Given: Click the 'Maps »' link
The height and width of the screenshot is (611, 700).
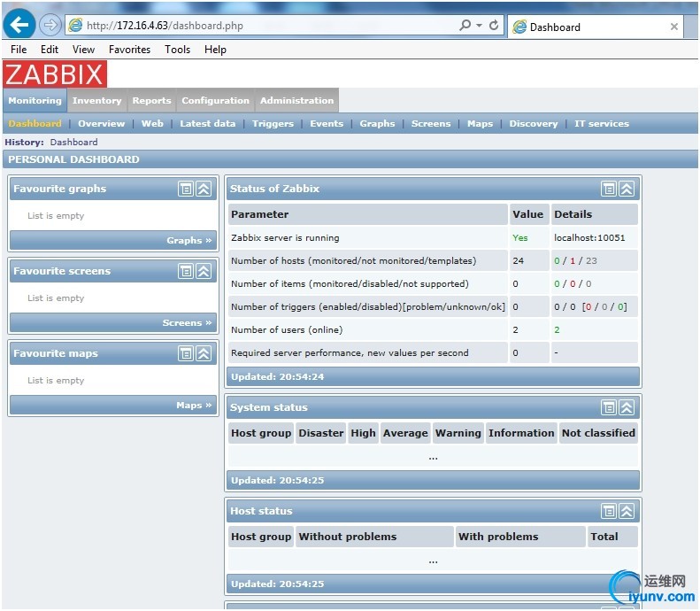Looking at the screenshot, I should (x=194, y=406).
